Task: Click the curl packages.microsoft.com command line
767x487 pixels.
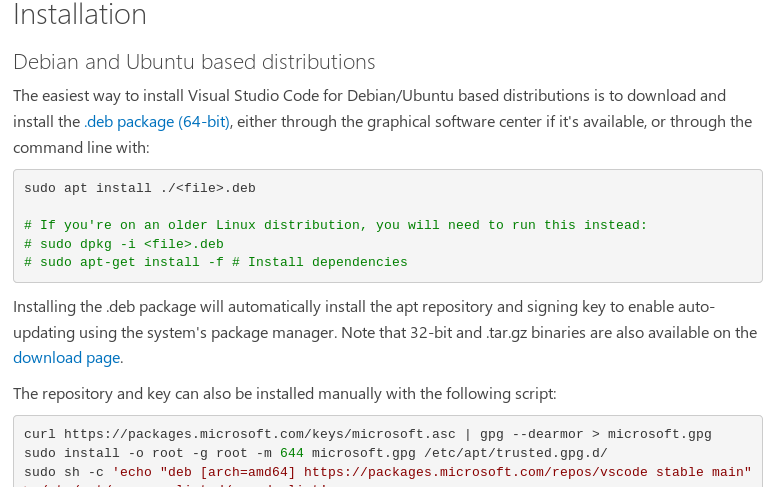Action: coord(367,434)
